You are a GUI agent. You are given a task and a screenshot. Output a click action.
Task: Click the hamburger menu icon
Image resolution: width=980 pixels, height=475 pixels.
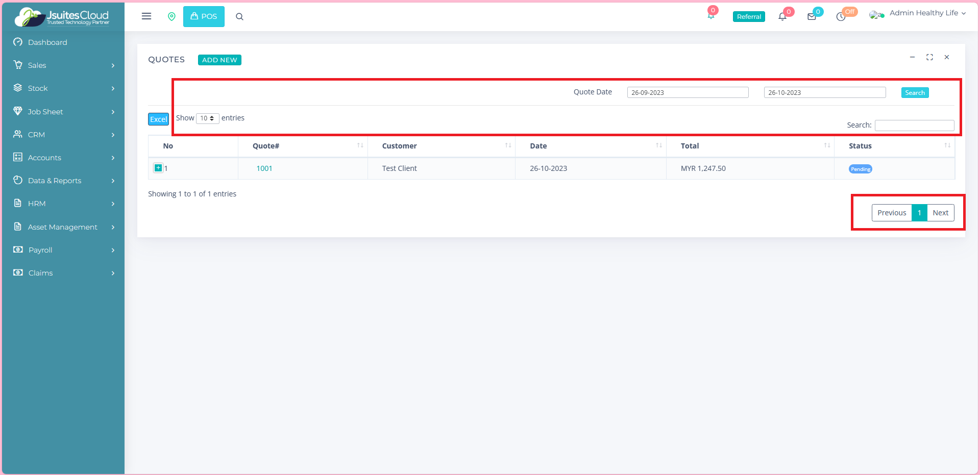(146, 16)
